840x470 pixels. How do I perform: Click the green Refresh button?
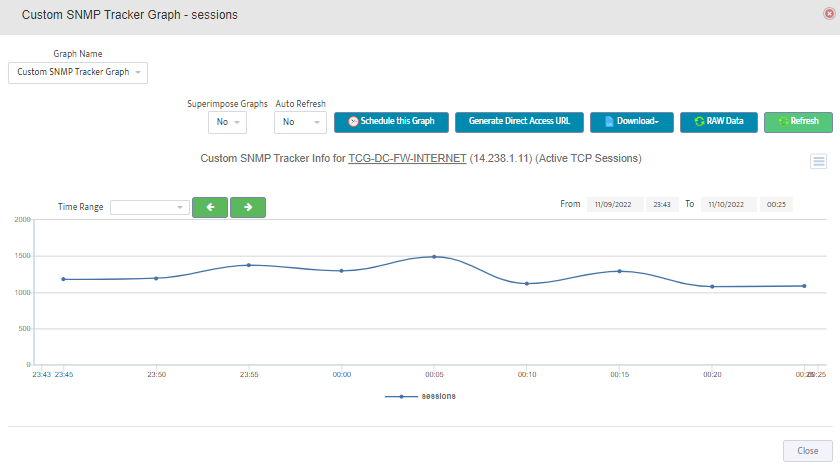click(x=798, y=122)
